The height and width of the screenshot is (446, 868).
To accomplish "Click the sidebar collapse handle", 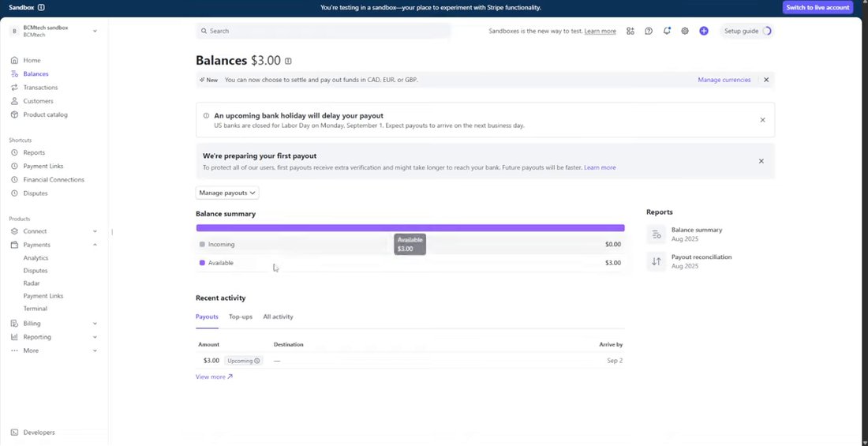I will coord(112,231).
